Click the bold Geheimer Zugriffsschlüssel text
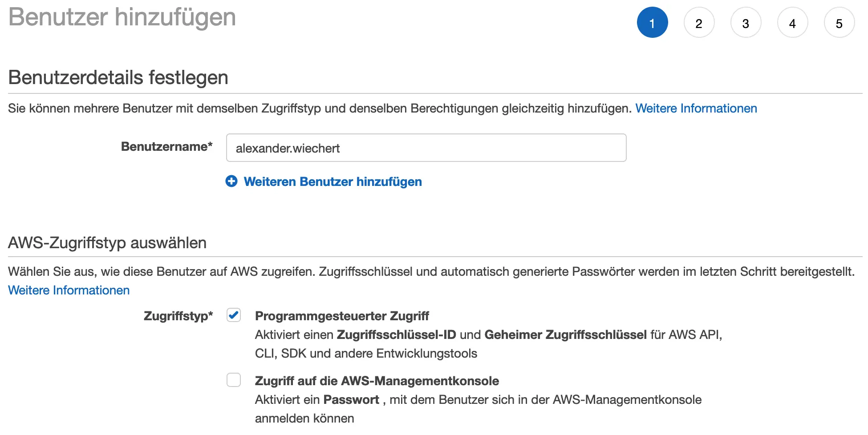This screenshot has width=868, height=435. pos(565,335)
